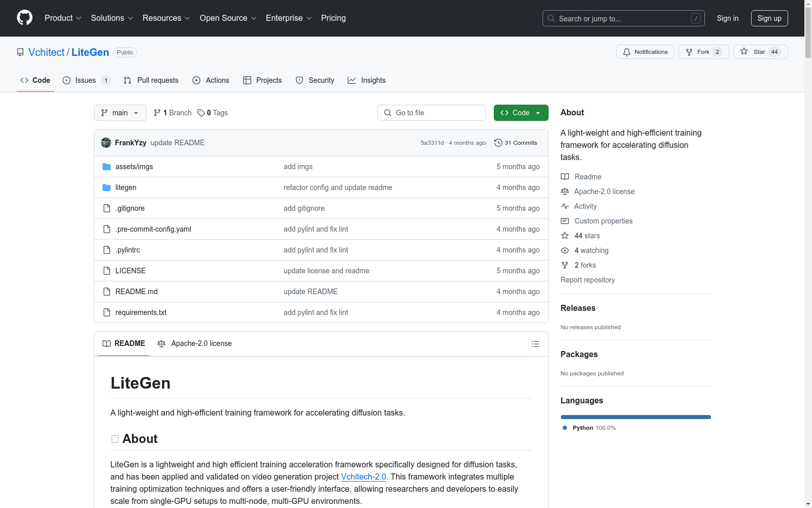The height and width of the screenshot is (508, 812).
Task: Switch to the Issues tab
Action: pos(86,80)
